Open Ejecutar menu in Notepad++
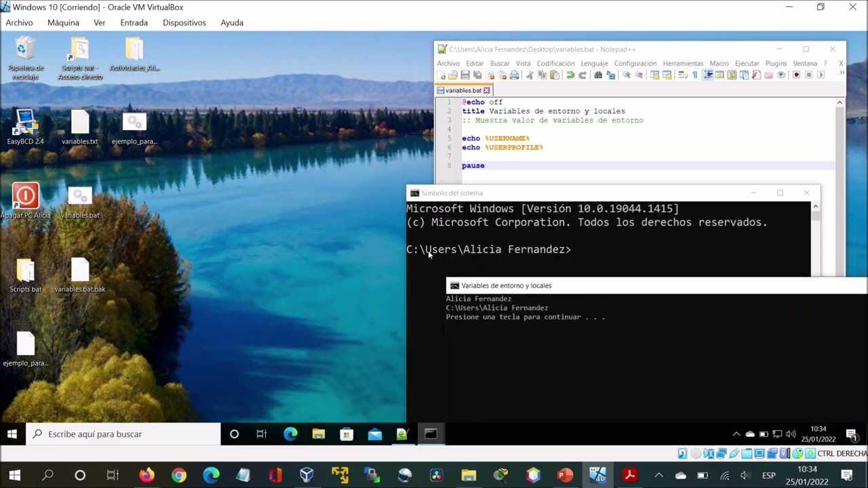Viewport: 868px width, 488px height. tap(747, 63)
